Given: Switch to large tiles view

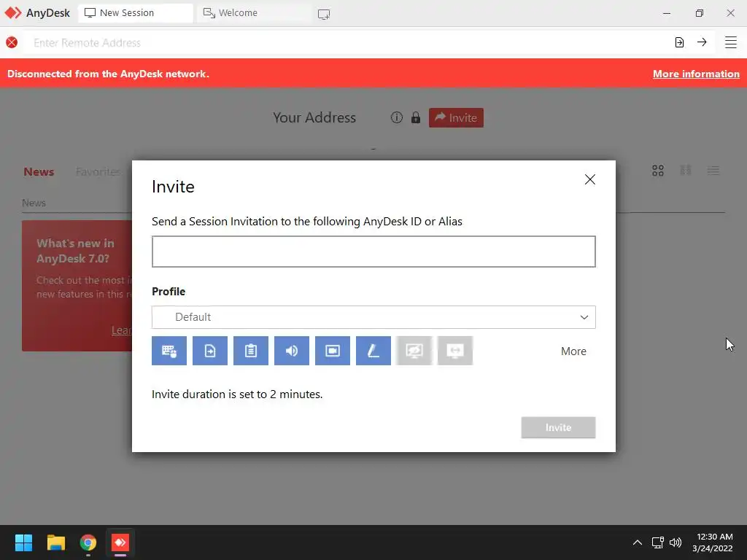Looking at the screenshot, I should coord(658,171).
